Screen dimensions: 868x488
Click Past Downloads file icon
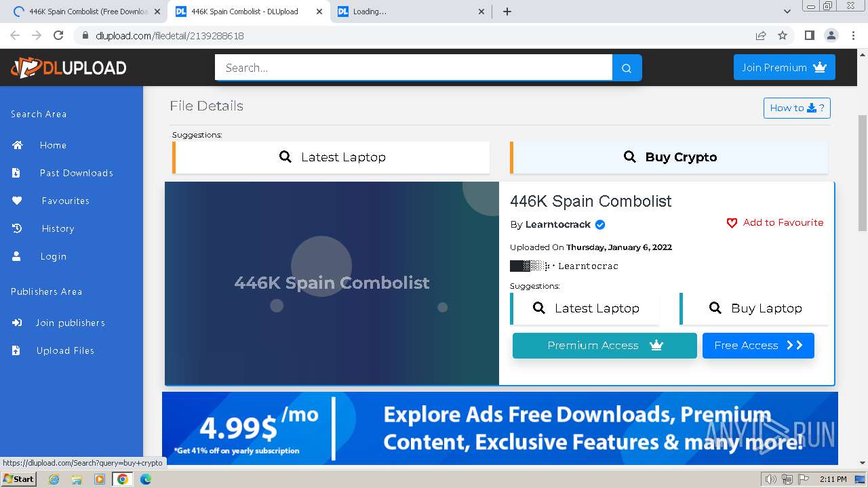(16, 173)
